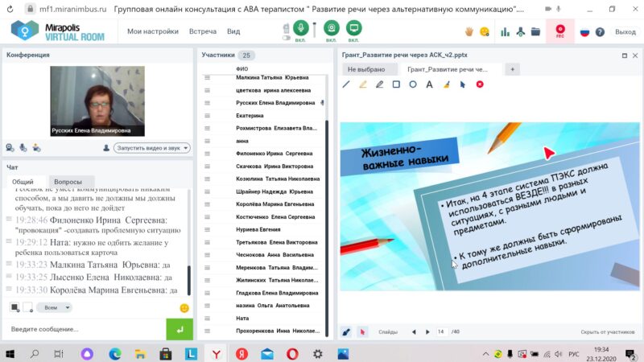Switch to the Не выбрано tab

[x=366, y=69]
